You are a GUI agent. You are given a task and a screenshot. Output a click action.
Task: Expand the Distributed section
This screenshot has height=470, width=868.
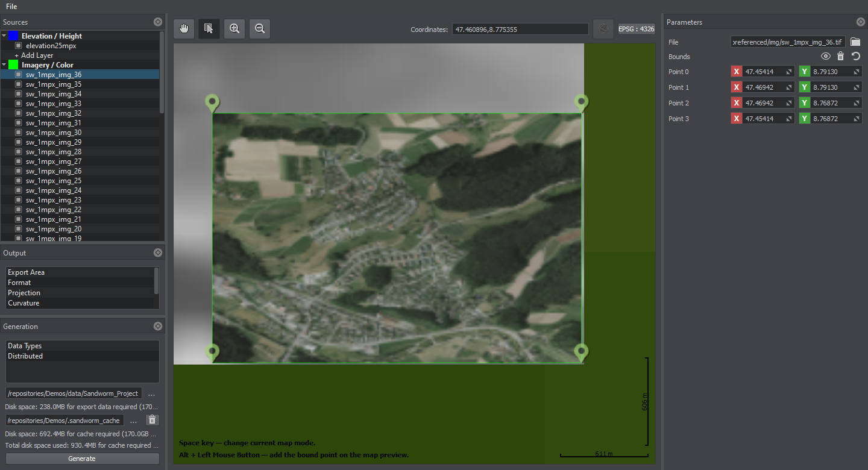click(x=83, y=356)
